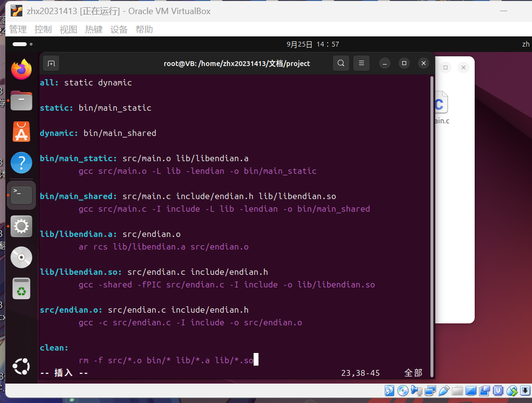Viewport: 532px width, 403px height.
Task: Minimize the terminal window
Action: click(x=385, y=64)
